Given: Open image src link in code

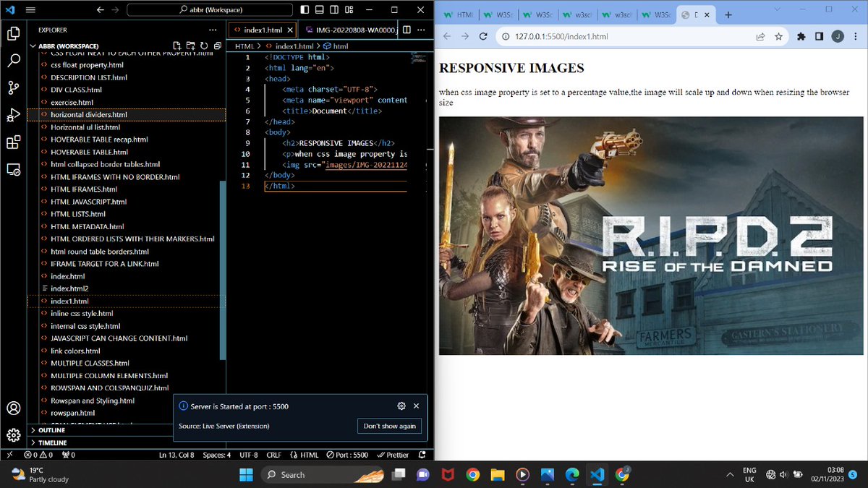Looking at the screenshot, I should point(366,165).
